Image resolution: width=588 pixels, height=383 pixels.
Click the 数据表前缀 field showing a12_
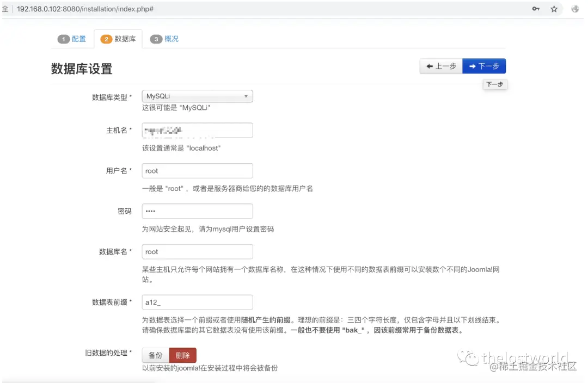point(197,302)
